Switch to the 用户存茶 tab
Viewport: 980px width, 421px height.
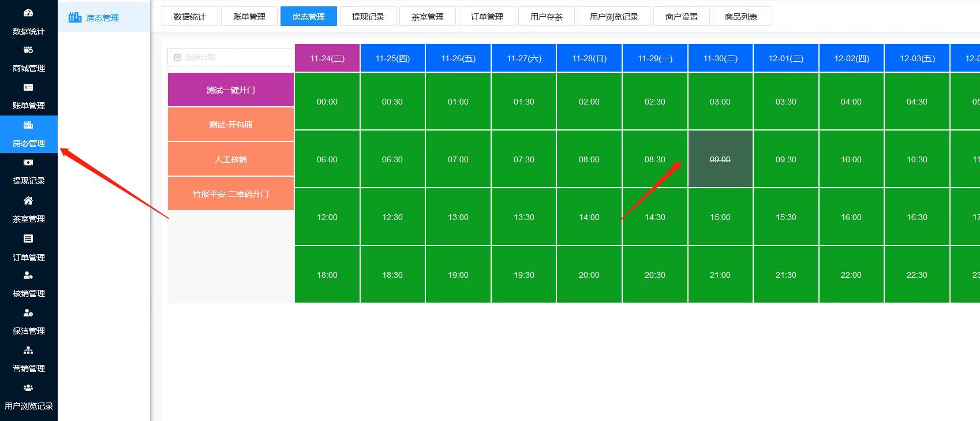click(546, 17)
